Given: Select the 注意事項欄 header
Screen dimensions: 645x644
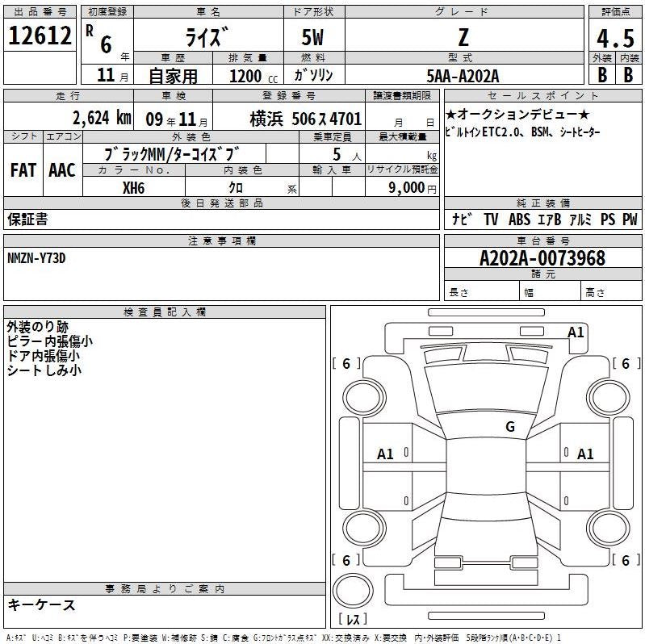Looking at the screenshot, I should [221, 241].
